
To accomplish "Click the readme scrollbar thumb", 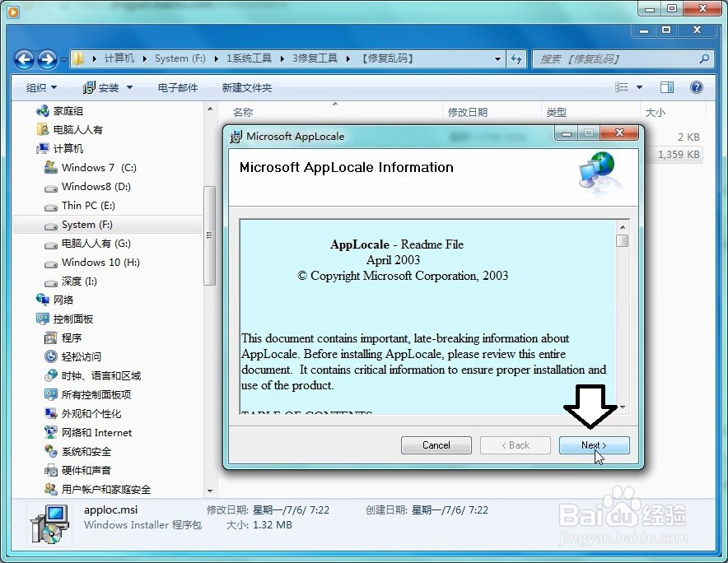I will [622, 241].
